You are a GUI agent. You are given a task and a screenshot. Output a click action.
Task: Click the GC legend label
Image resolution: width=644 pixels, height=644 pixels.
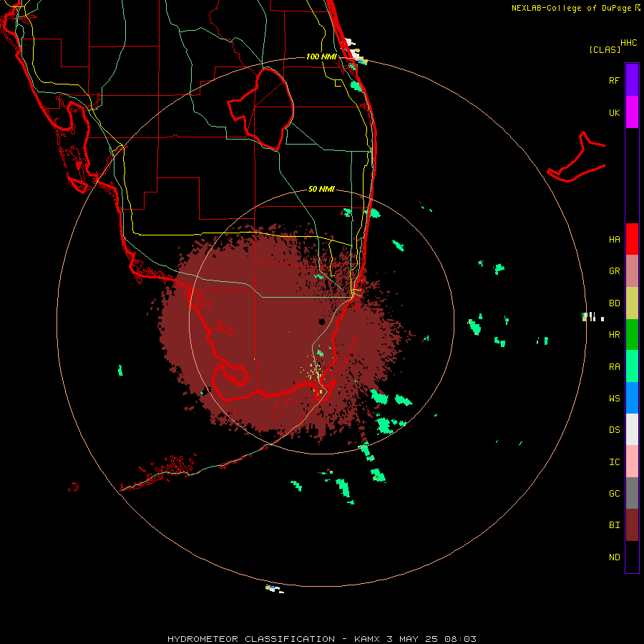pos(614,494)
